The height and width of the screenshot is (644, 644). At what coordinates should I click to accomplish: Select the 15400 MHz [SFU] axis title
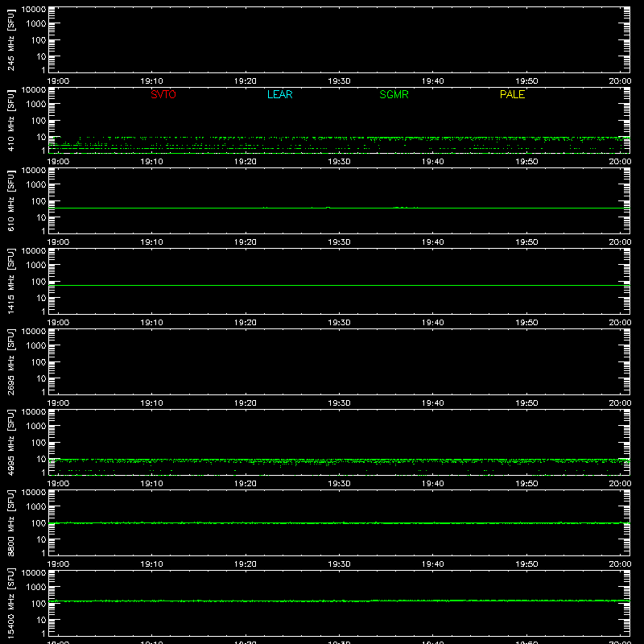(x=11, y=603)
